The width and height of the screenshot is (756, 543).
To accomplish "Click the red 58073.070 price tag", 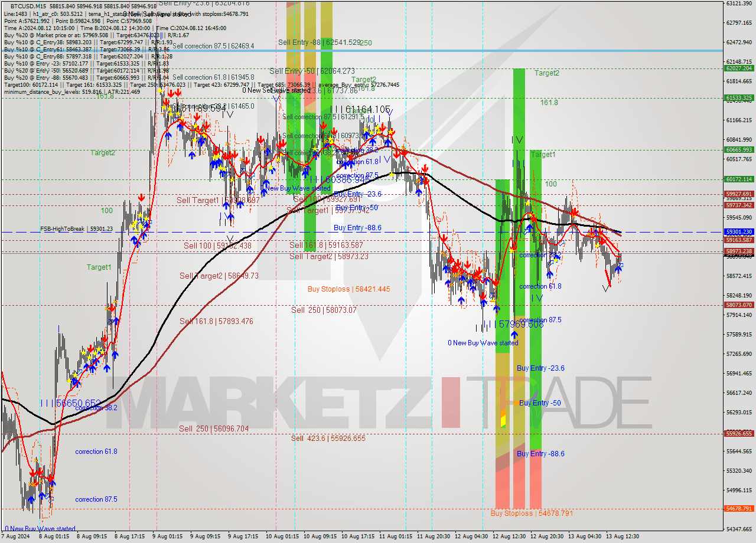I will pos(738,305).
